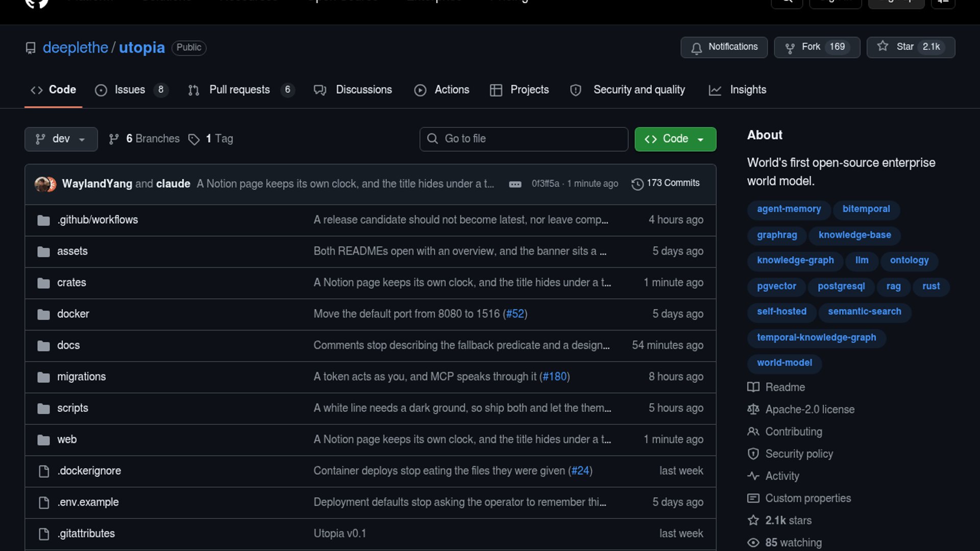Open pull request #52 link
This screenshot has width=980, height=551.
click(515, 314)
